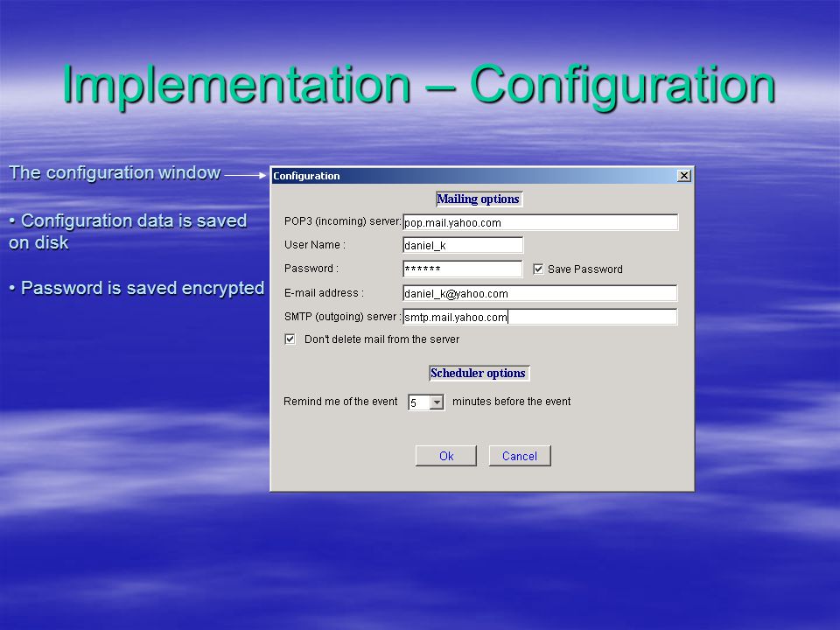Click the POP3 incoming server field
Image resolution: width=840 pixels, height=630 pixels.
[540, 222]
